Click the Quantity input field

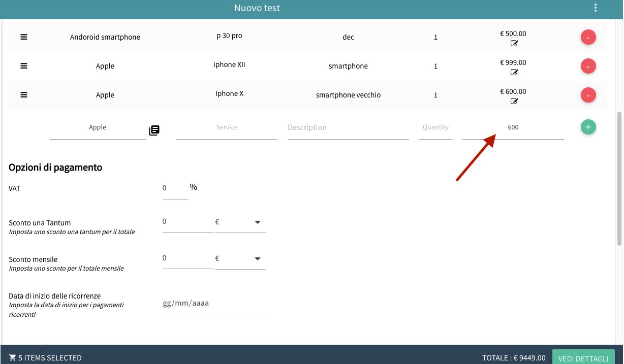[435, 128]
